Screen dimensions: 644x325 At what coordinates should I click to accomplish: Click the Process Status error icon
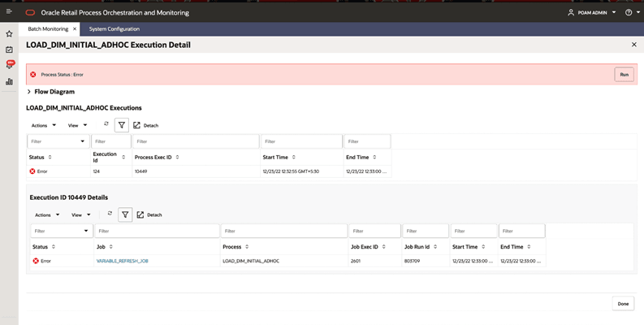[32, 75]
